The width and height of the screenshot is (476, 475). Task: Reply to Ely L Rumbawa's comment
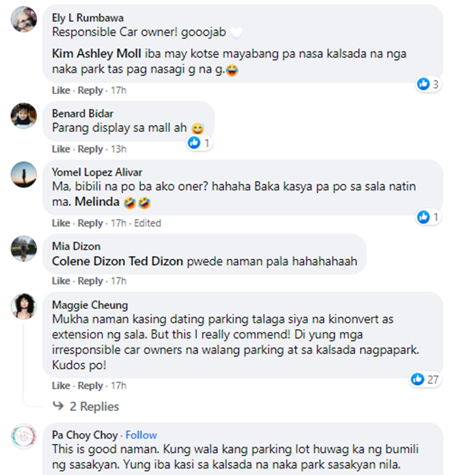[90, 91]
